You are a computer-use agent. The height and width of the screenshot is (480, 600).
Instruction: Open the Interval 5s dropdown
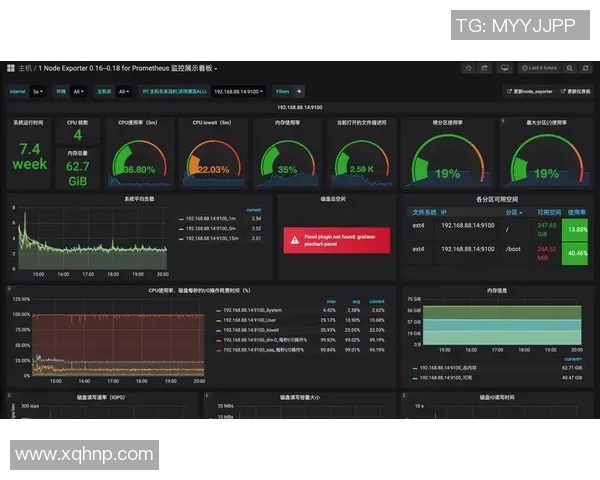click(37, 91)
